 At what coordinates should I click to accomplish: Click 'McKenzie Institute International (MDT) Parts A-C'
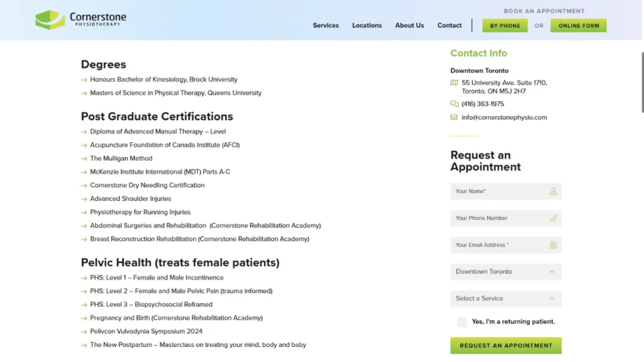[160, 172]
